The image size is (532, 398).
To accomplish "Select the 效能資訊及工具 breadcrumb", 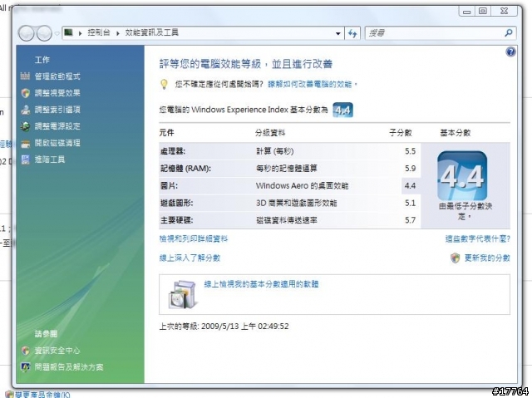I will pos(151,32).
